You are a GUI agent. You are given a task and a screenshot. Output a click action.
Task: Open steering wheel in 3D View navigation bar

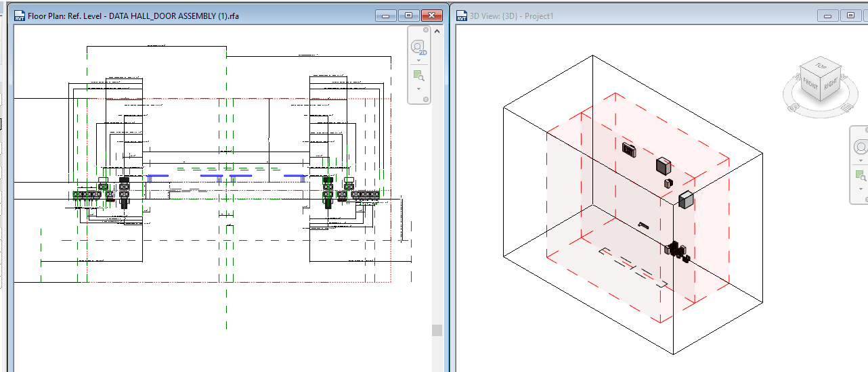(x=861, y=147)
